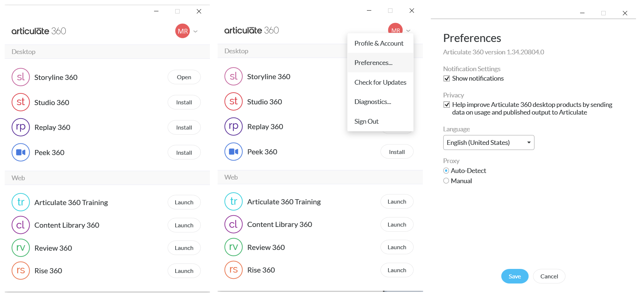Install Studio 360 from the left window
Image resolution: width=644 pixels, height=297 pixels.
184,102
